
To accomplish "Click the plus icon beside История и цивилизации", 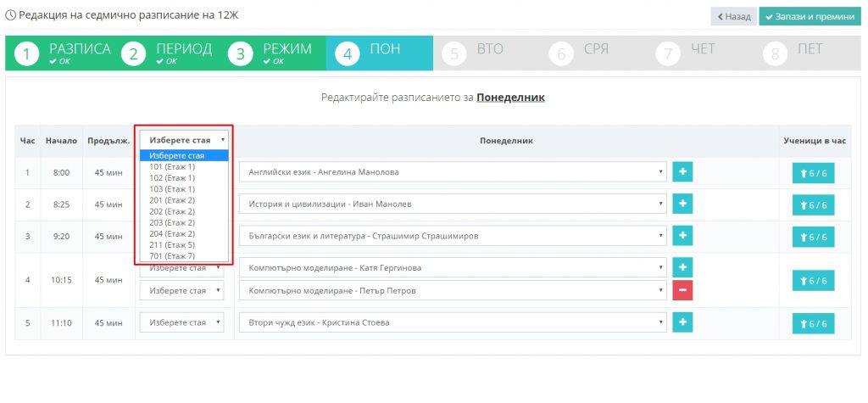I will (682, 204).
